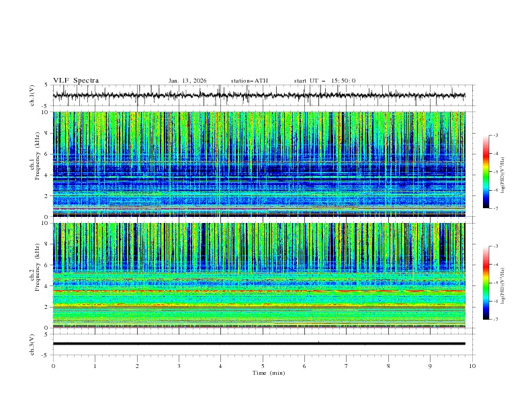
Task: Select the "Time (min)" axis title
Action: tap(269, 373)
